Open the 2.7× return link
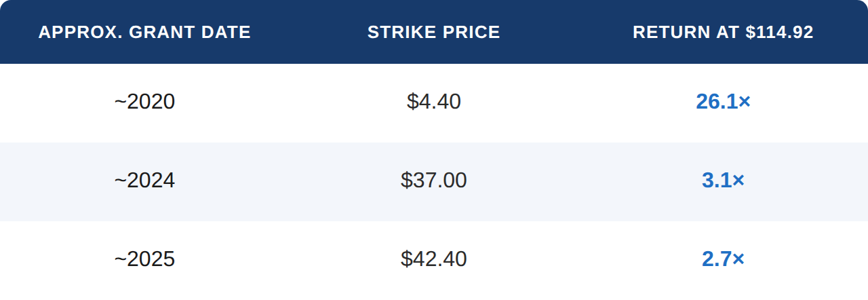This screenshot has height=300, width=868. 723,259
